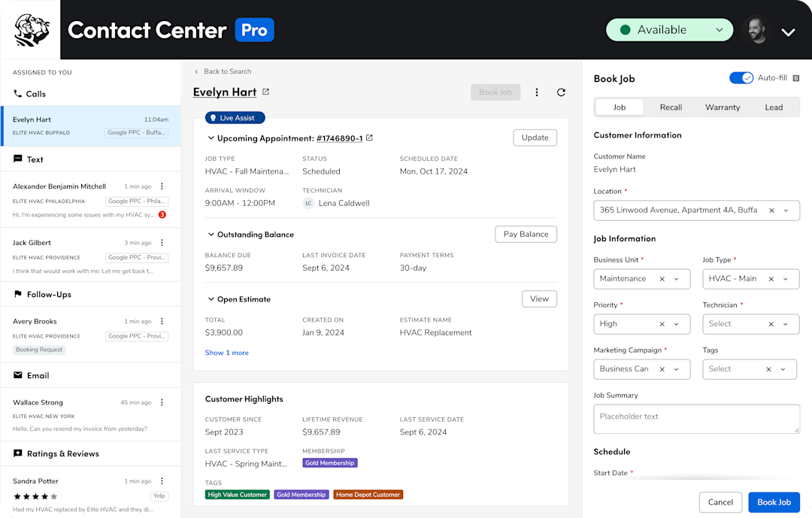
Task: Click the Show 1 more link
Action: tap(227, 353)
